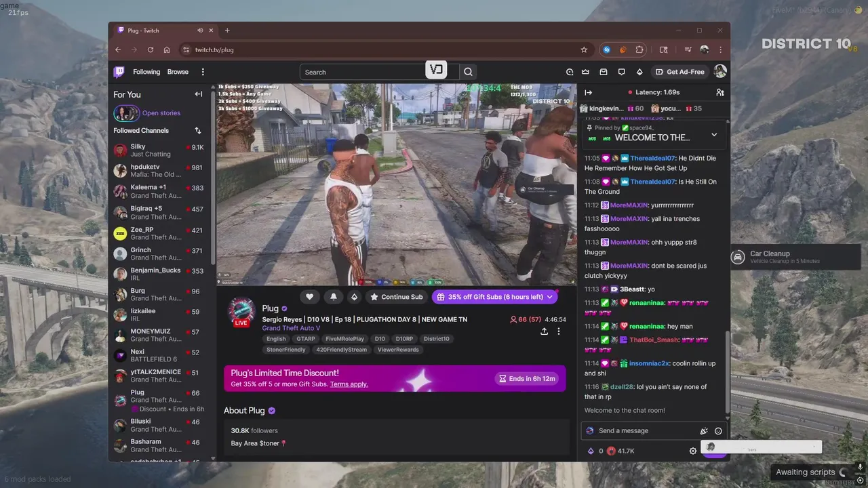The height and width of the screenshot is (488, 868).
Task: Open Whispers chat bubble icon
Action: coord(621,72)
